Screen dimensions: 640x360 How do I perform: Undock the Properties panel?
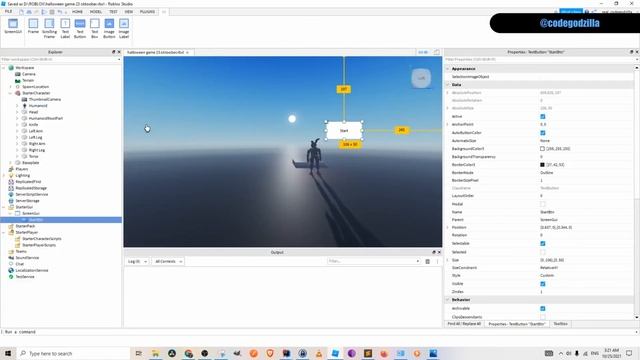[631, 52]
